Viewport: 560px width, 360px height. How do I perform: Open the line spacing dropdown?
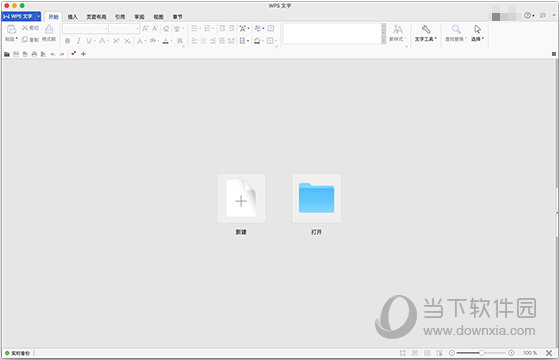pyautogui.click(x=244, y=41)
